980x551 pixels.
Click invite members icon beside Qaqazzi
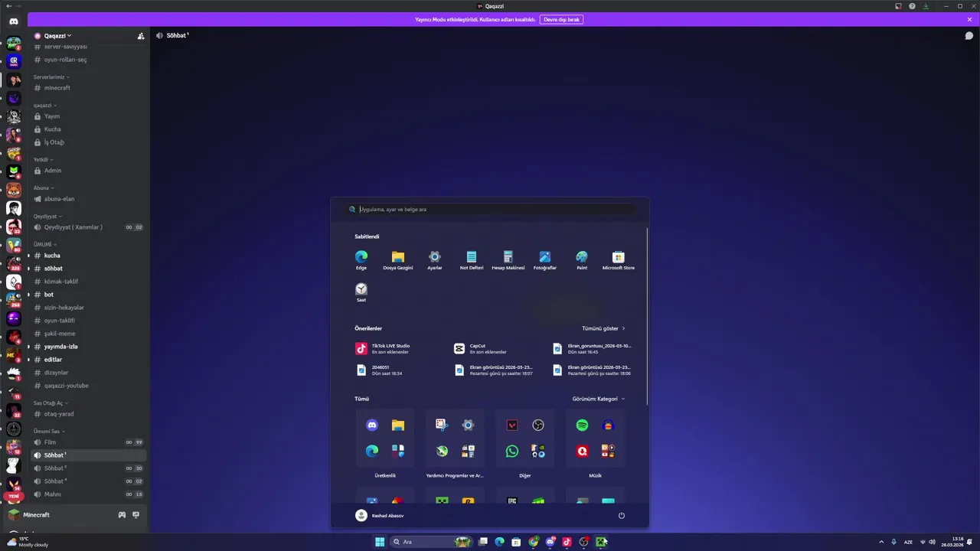click(x=141, y=36)
